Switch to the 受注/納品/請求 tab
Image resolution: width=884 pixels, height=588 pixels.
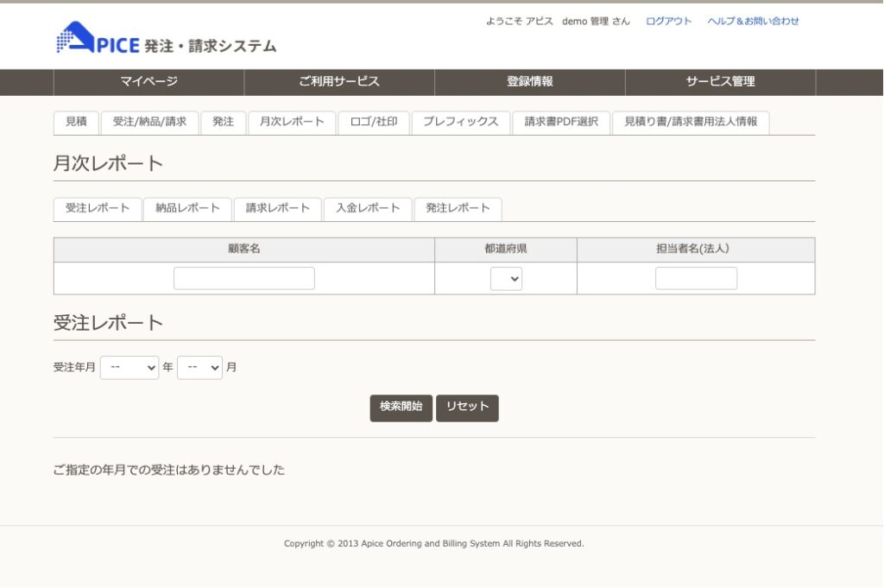[x=149, y=123]
